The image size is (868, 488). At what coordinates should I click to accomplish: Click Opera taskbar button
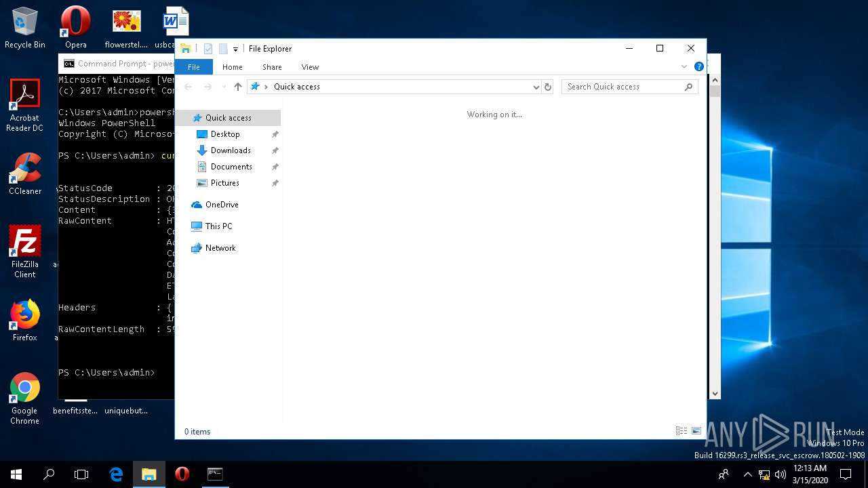(182, 474)
